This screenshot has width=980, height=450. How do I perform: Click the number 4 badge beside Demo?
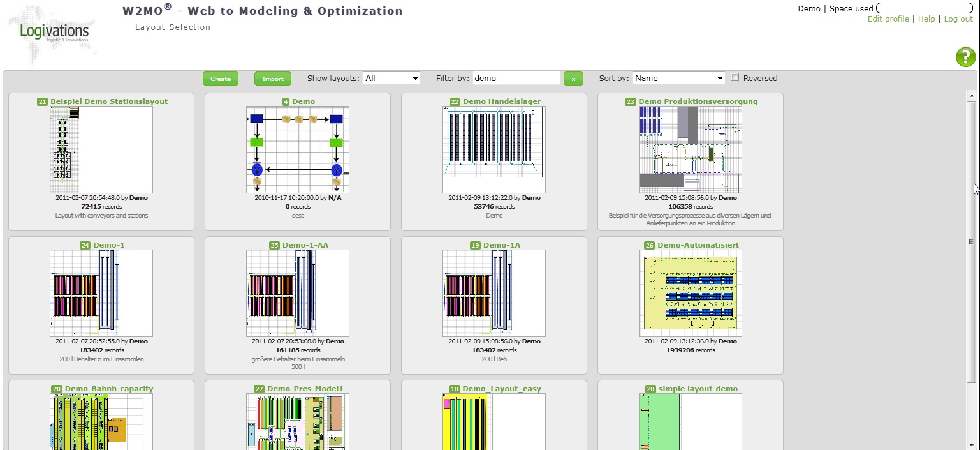(286, 101)
